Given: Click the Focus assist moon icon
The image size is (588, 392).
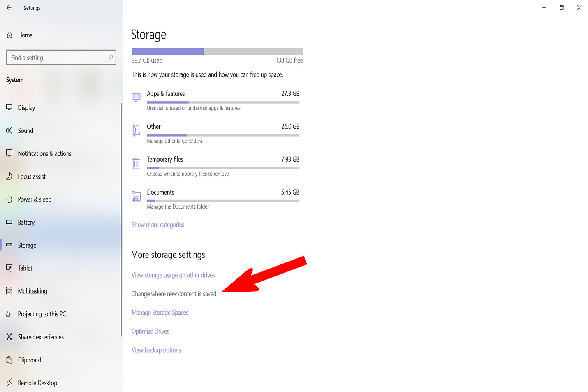Looking at the screenshot, I should (x=9, y=176).
